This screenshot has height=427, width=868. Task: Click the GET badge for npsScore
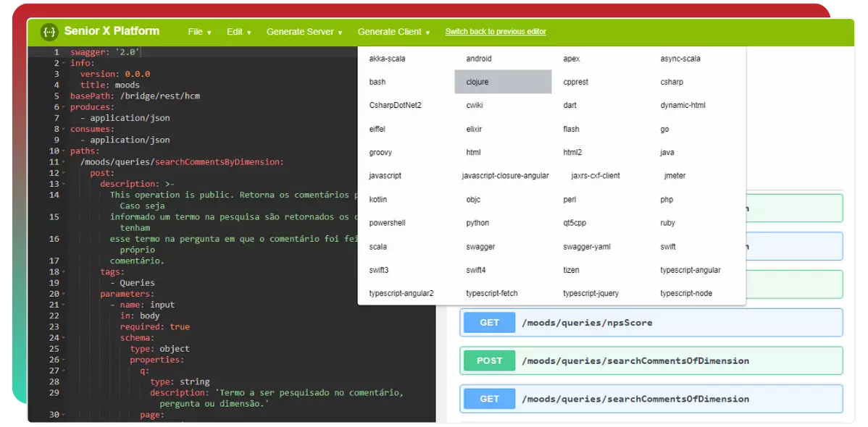coord(489,323)
